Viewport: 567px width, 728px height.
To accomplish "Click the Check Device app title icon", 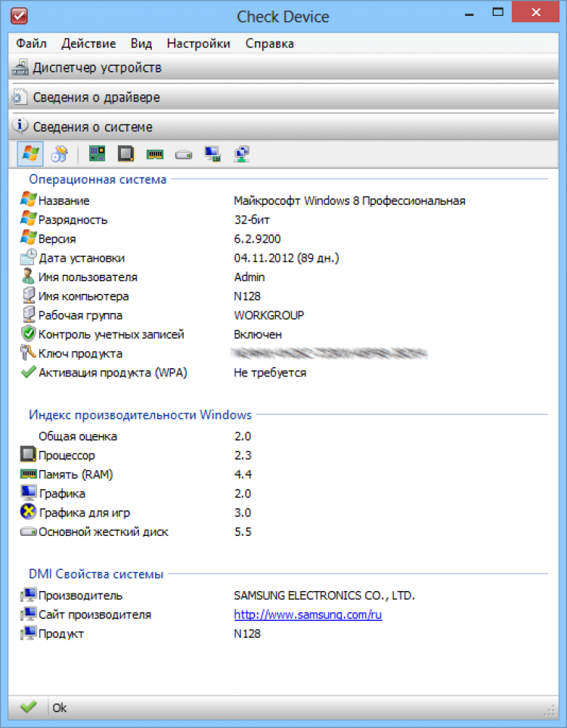I will 19,16.
